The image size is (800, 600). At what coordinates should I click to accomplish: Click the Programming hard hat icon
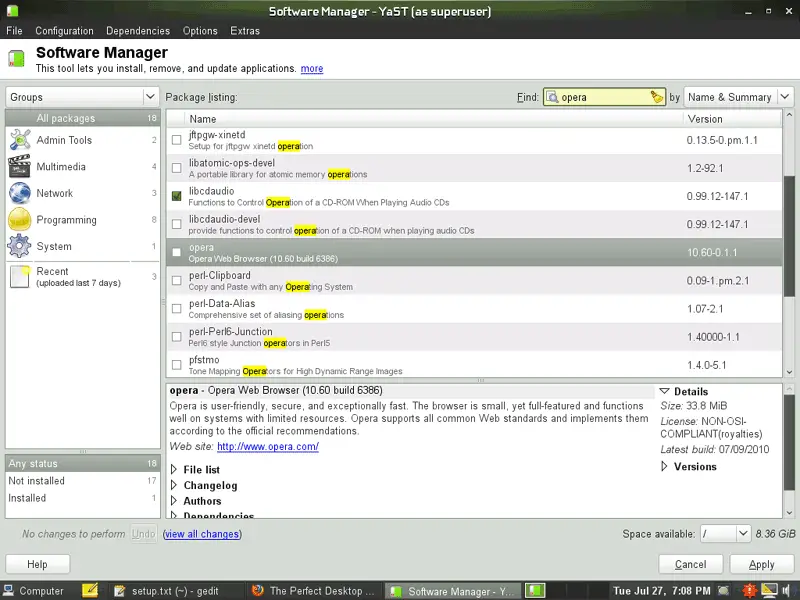20,220
